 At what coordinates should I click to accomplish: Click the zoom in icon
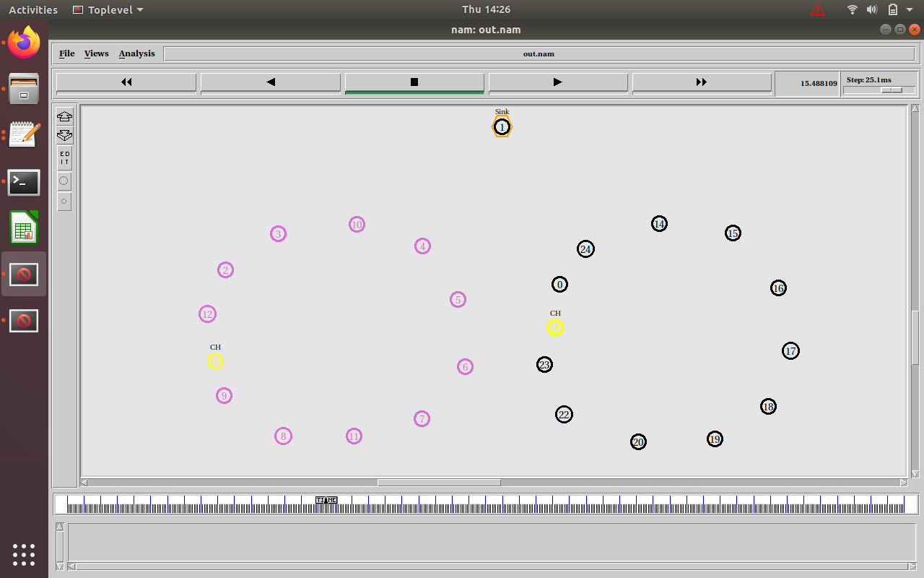(x=64, y=116)
